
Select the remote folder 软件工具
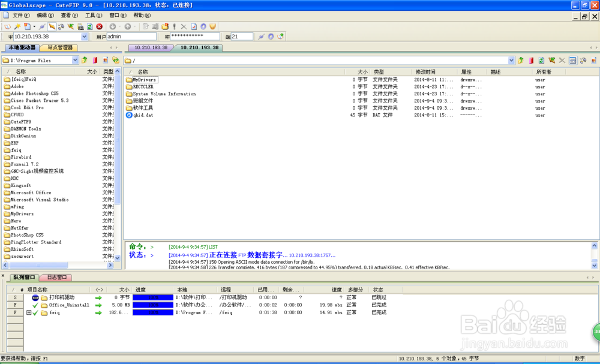tap(143, 108)
